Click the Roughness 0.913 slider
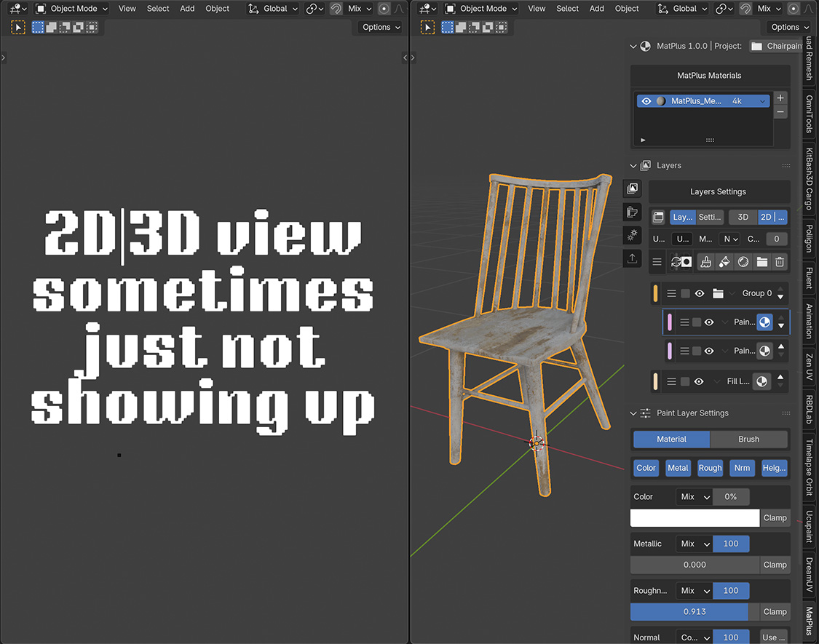 [x=695, y=611]
